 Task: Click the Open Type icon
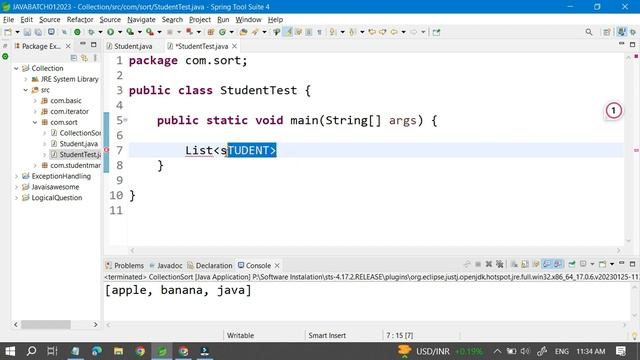click(244, 32)
